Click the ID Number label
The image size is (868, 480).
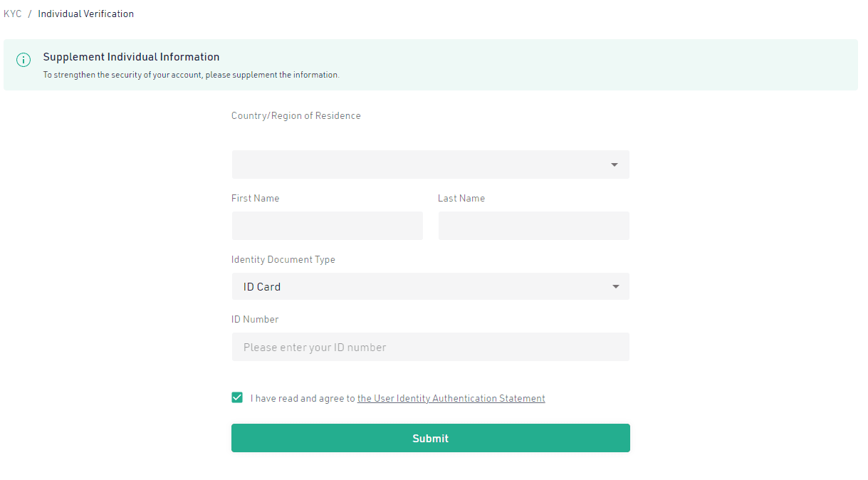pyautogui.click(x=254, y=319)
